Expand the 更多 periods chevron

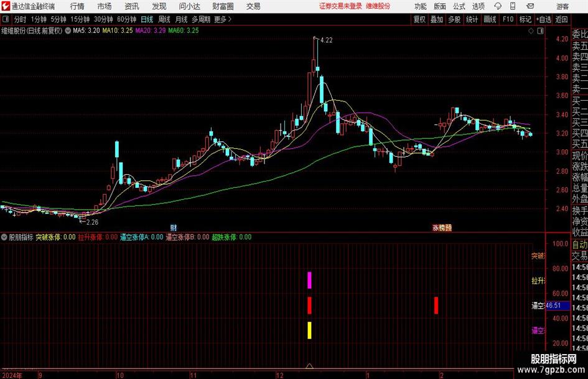(x=223, y=19)
